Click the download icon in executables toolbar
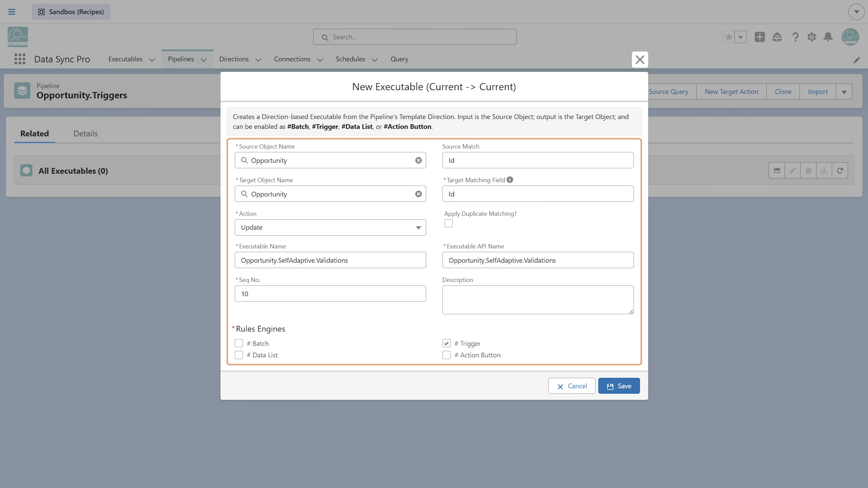Screen dimensions: 868x488 (x=824, y=170)
